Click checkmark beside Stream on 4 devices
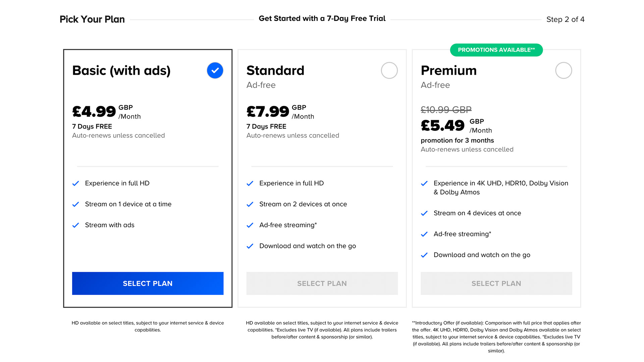The width and height of the screenshot is (644, 362). 424,214
